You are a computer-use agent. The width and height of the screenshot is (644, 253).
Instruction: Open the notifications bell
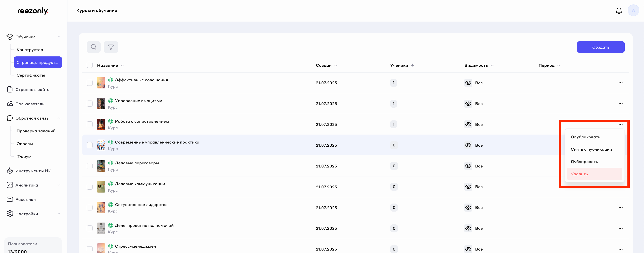[619, 11]
